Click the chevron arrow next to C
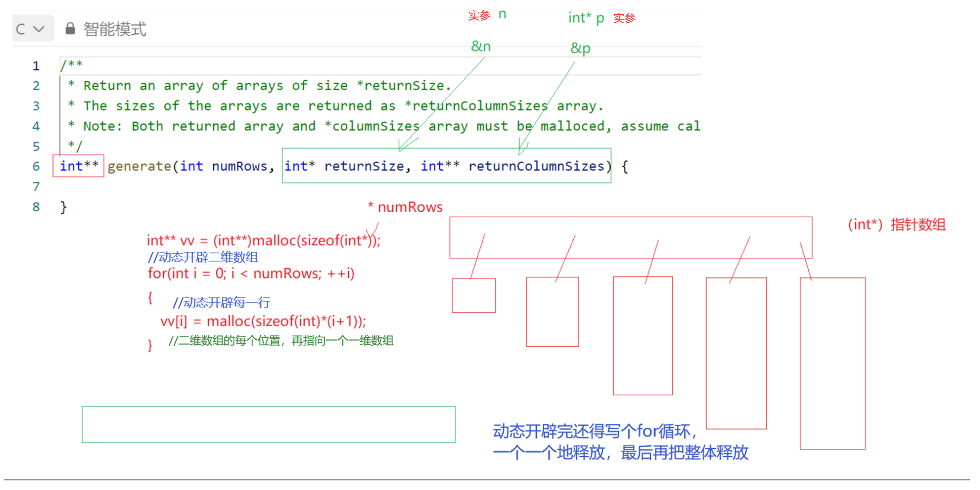This screenshot has width=980, height=490. [39, 29]
